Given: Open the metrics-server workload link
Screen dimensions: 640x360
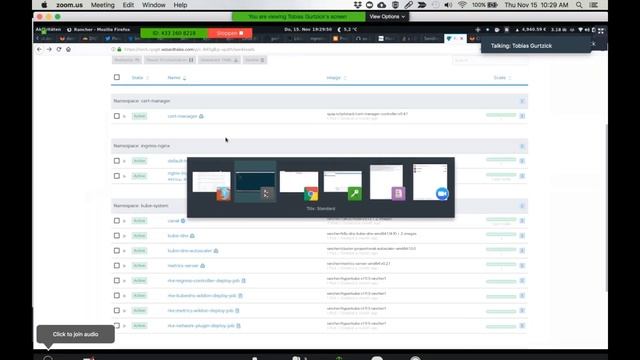Looking at the screenshot, I should click(183, 266).
